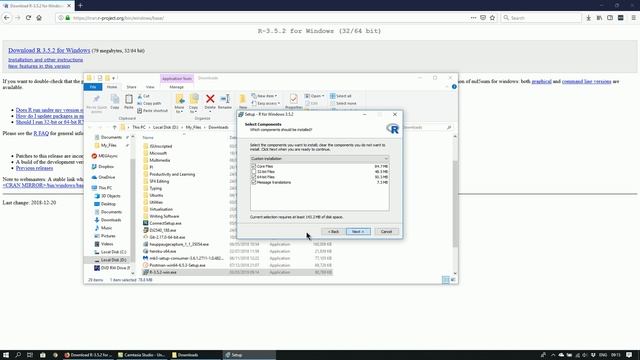
Task: Switch to the Manage ribbon tab
Action: pos(176,87)
